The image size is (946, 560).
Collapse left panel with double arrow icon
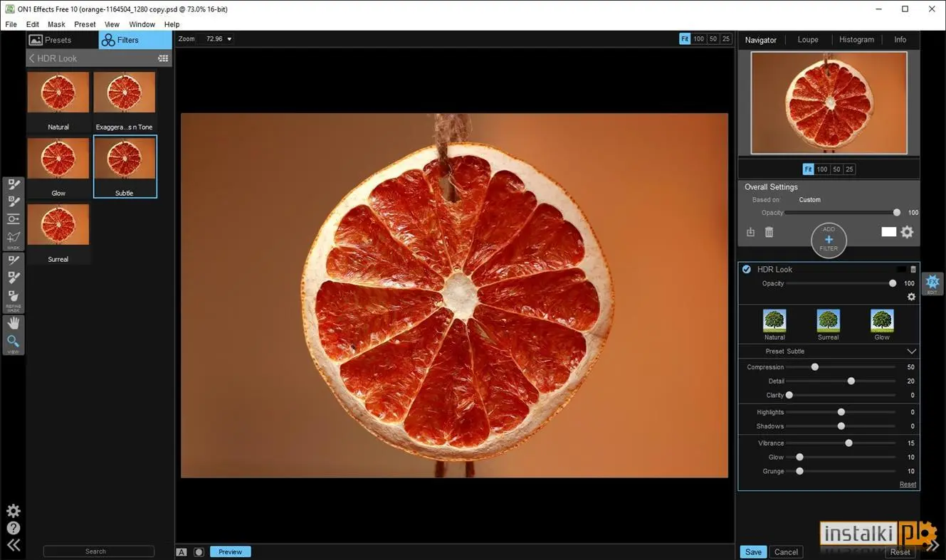(x=14, y=546)
